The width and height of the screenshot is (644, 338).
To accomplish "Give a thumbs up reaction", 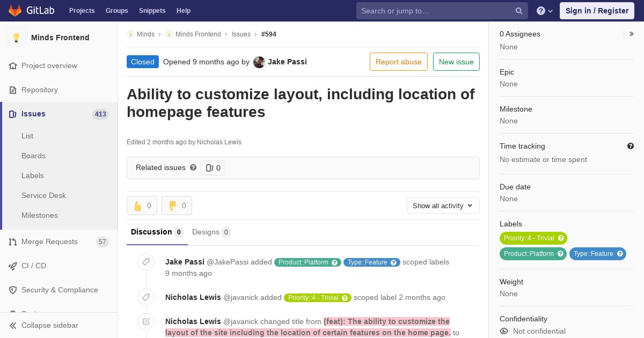I will coord(142,205).
